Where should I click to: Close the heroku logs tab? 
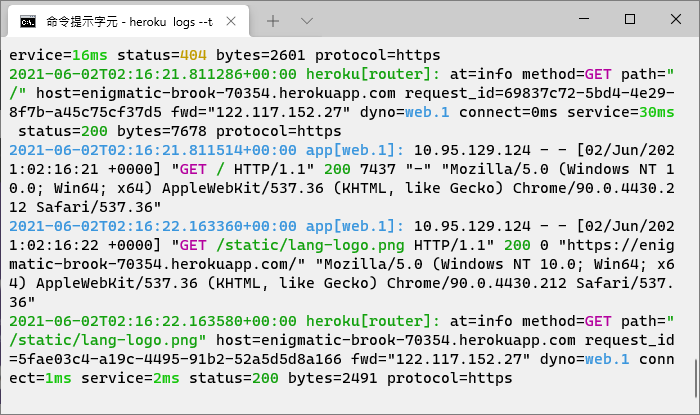(231, 20)
